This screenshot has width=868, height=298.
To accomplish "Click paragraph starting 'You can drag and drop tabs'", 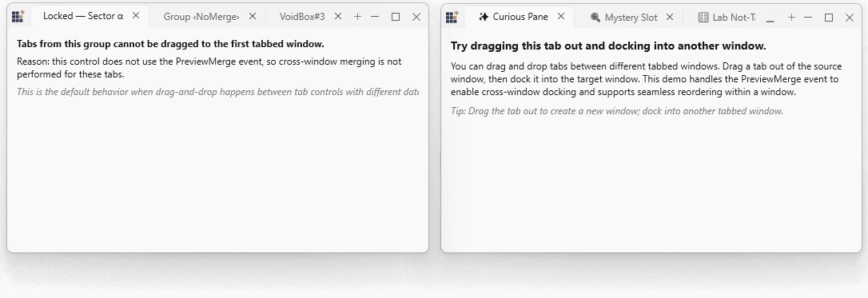I will pyautogui.click(x=646, y=79).
